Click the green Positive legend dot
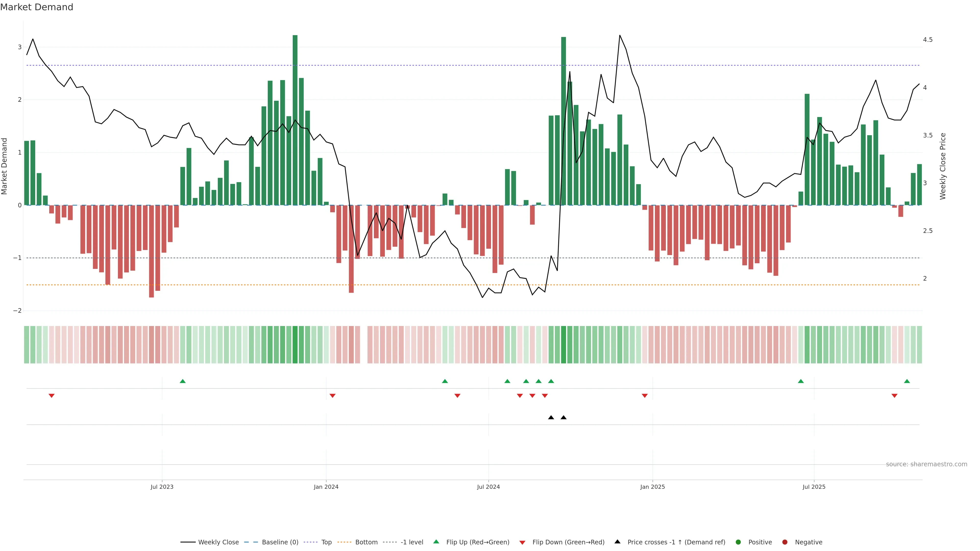 pyautogui.click(x=738, y=542)
